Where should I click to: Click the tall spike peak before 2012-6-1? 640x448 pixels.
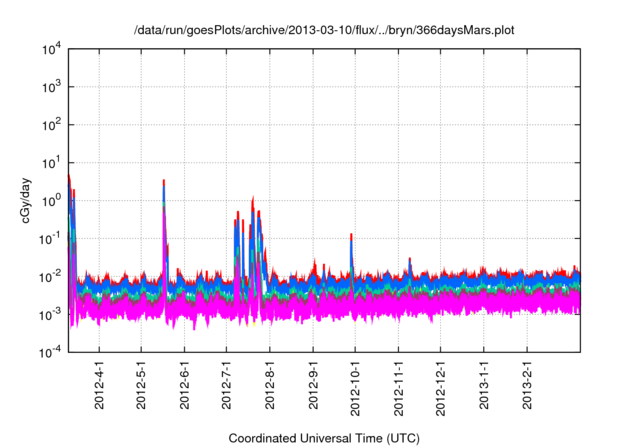(164, 183)
